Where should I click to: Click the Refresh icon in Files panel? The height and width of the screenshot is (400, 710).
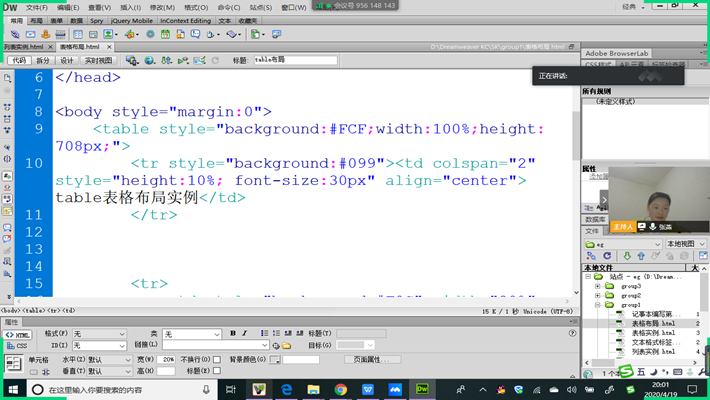click(606, 256)
